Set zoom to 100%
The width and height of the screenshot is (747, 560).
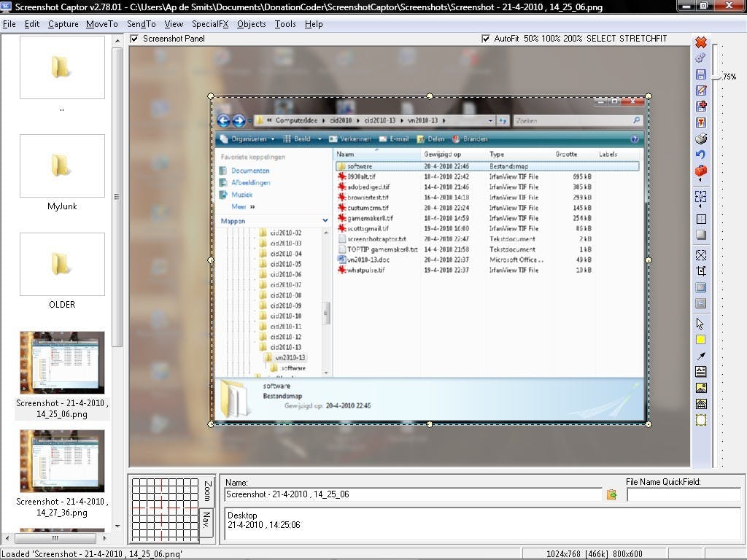(x=551, y=39)
